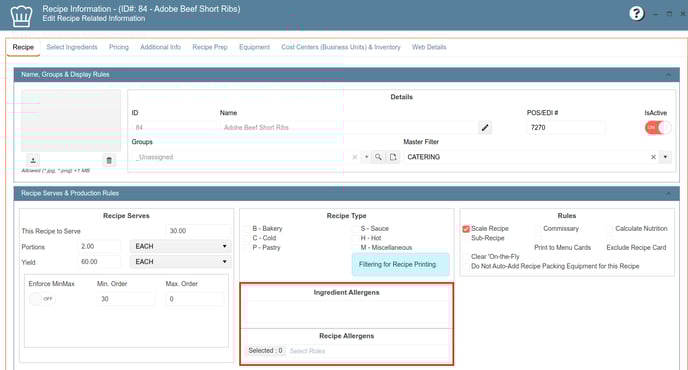The height and width of the screenshot is (370, 688).
Task: Check Do Not Auto-Add Recipe Packing Equipment
Action: 466,266
